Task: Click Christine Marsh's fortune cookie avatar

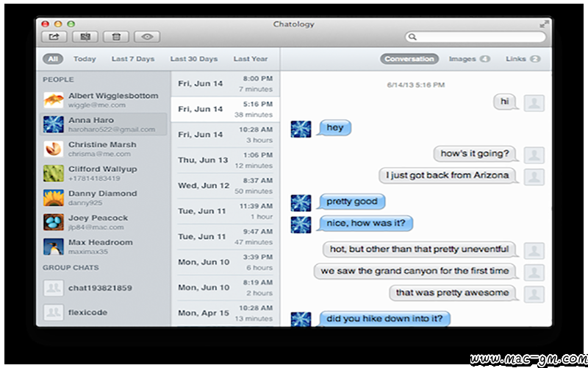Action: click(x=53, y=149)
